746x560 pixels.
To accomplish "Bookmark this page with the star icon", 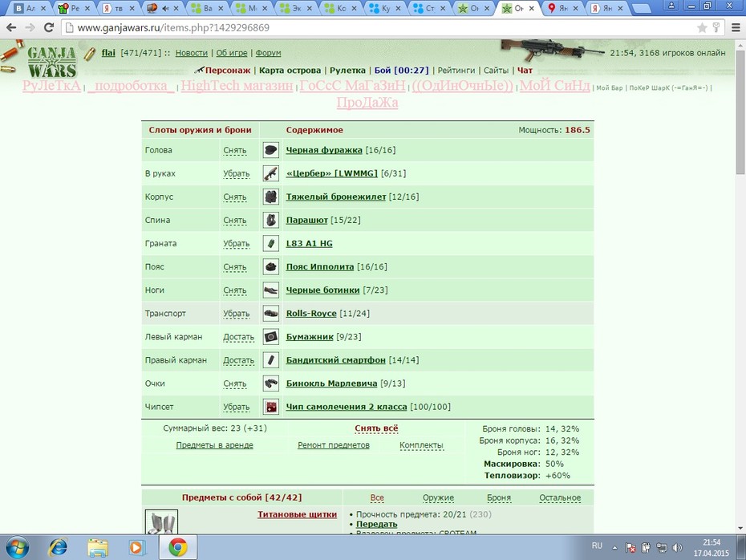I will point(702,27).
